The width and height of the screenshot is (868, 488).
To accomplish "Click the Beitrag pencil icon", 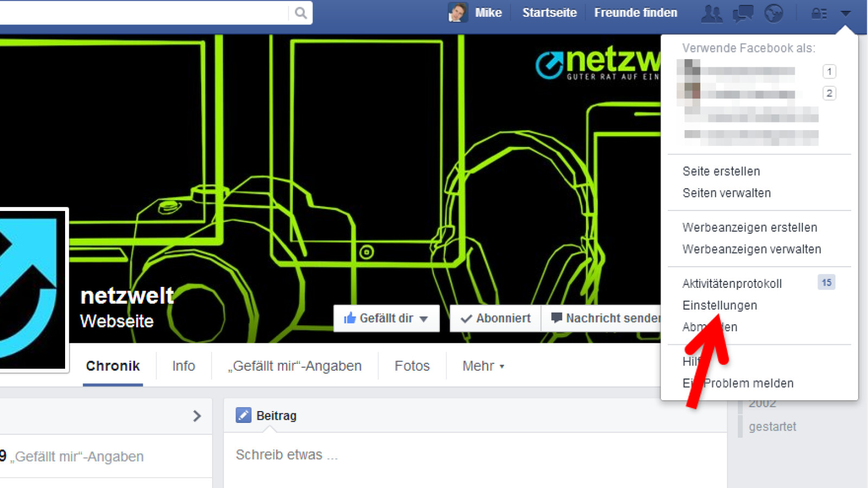I will coord(243,415).
